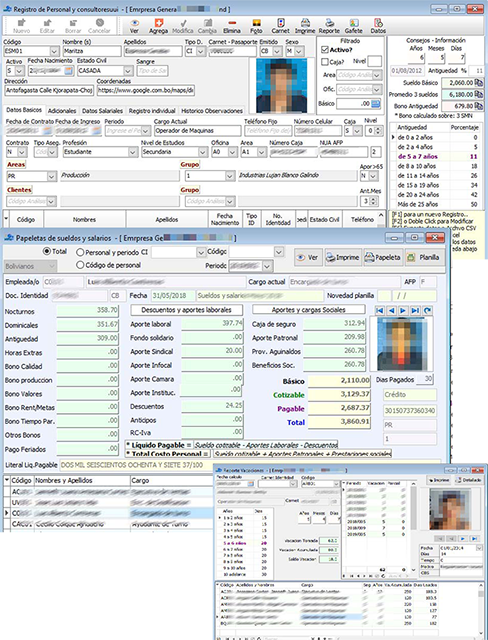Open the Bolivianos currency dropdown

pos(52,266)
